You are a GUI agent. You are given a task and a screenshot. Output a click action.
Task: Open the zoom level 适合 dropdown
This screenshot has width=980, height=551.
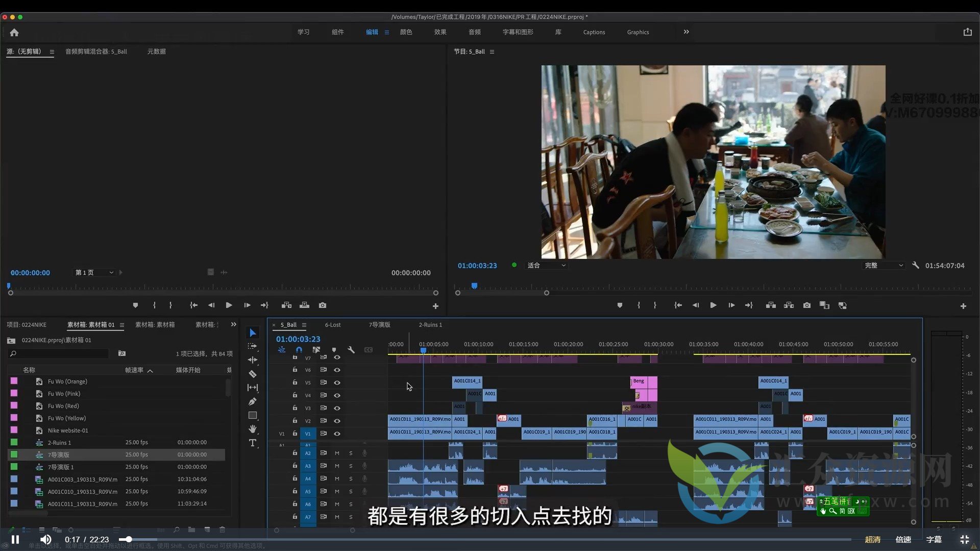coord(547,266)
